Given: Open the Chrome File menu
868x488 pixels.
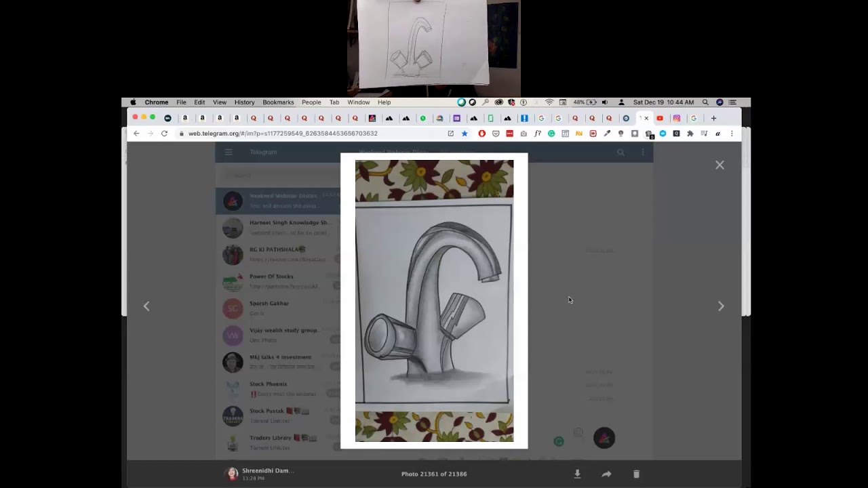Looking at the screenshot, I should [181, 102].
